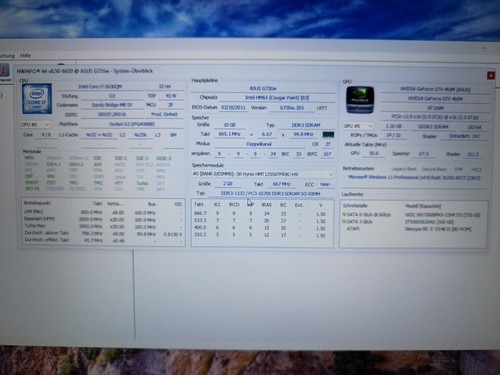This screenshot has width=500, height=375.
Task: Click the DDR3 SDRAM memory type value
Action: tap(306, 125)
